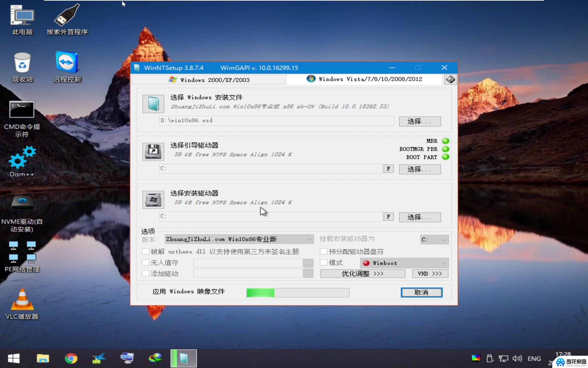Click the BOOTMGR PBR green status light
This screenshot has height=368, width=588.
(446, 149)
